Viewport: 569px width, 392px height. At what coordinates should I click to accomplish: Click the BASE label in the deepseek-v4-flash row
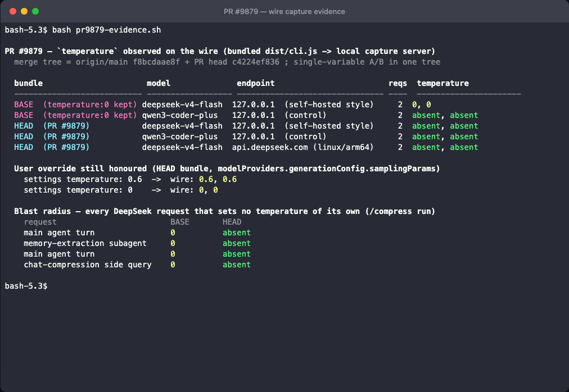24,104
